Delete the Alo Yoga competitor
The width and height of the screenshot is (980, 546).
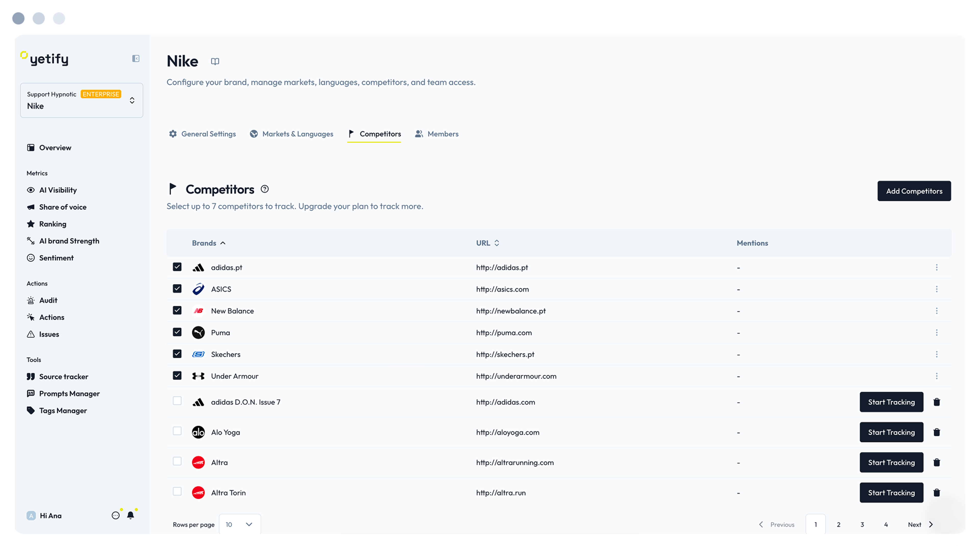tap(936, 432)
